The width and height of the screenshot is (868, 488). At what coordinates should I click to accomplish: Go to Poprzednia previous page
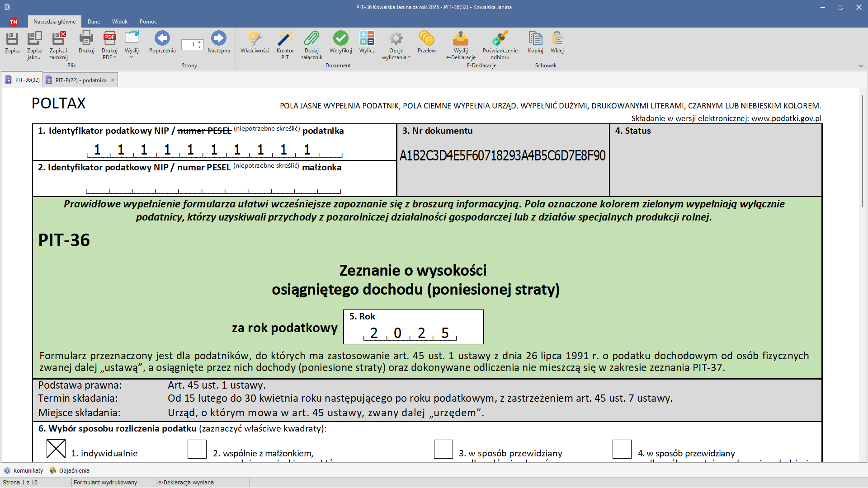(162, 43)
